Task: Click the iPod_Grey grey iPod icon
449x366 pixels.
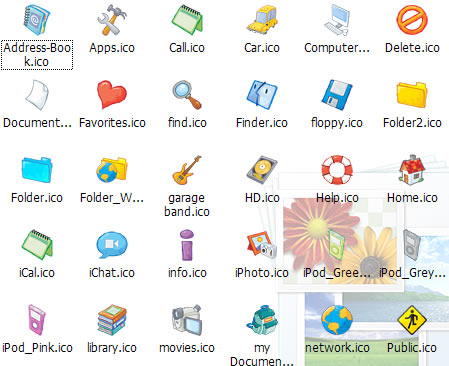Action: (x=412, y=245)
